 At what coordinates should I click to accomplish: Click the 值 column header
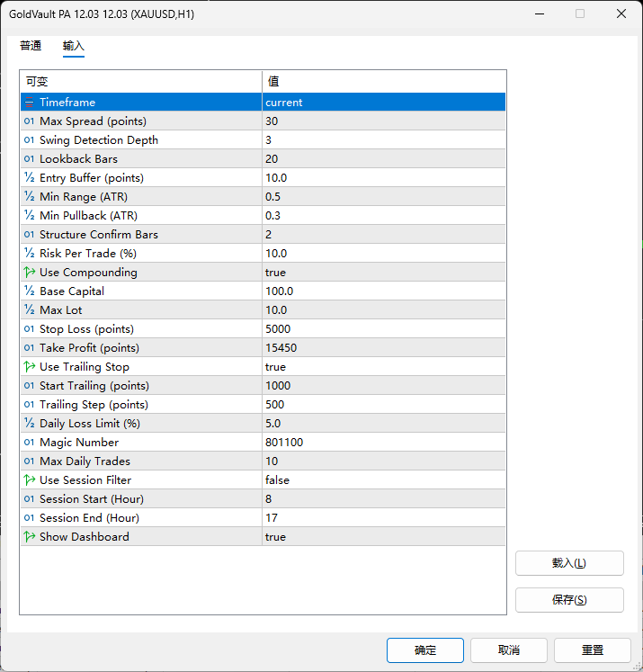coord(384,82)
